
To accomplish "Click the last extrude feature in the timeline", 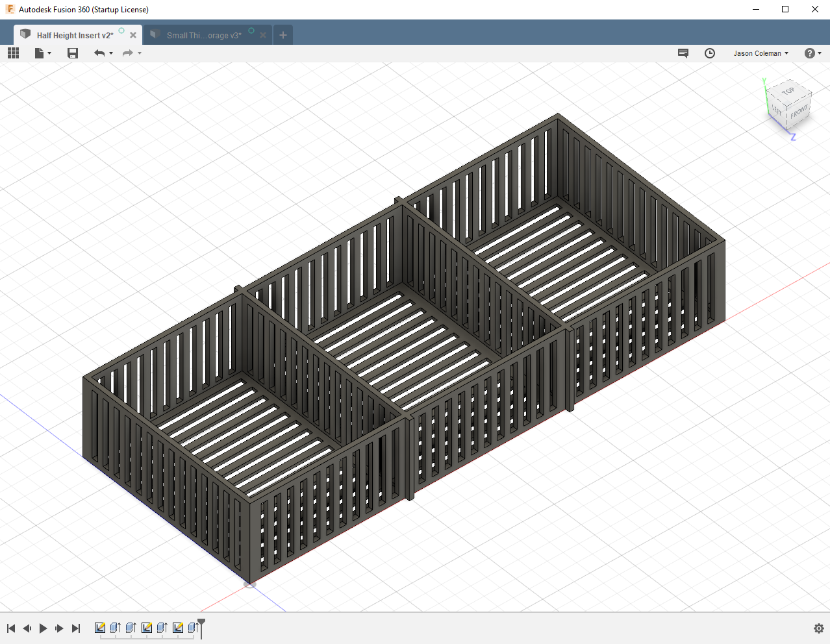I will coord(194,627).
